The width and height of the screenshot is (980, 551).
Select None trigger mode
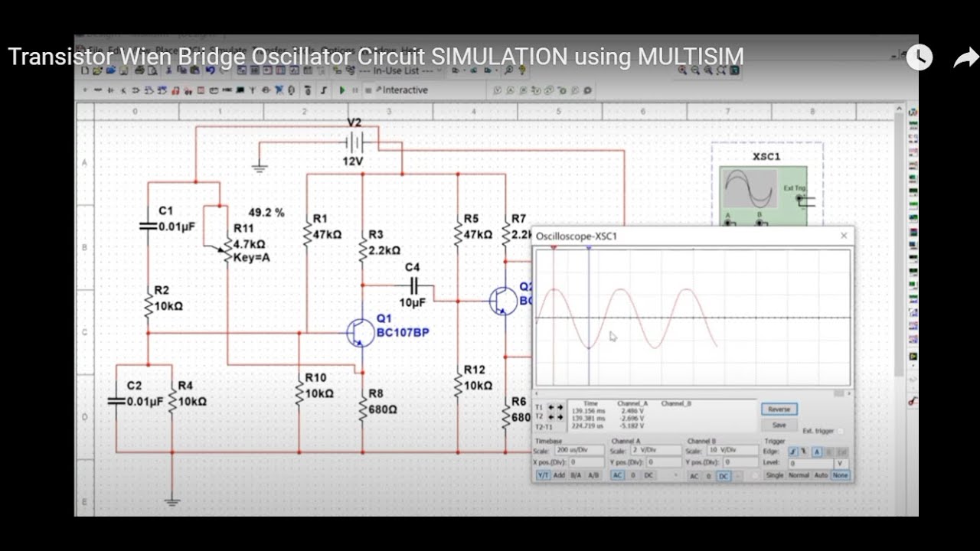click(840, 475)
